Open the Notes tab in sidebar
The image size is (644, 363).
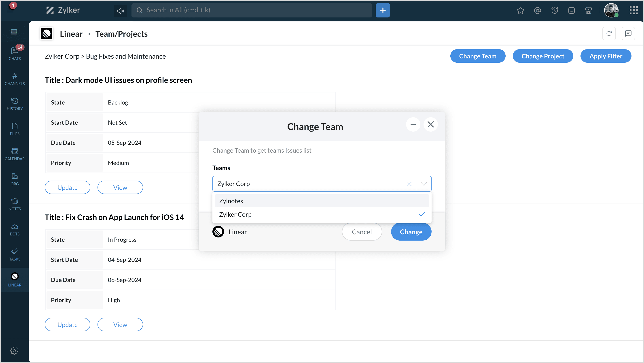15,204
